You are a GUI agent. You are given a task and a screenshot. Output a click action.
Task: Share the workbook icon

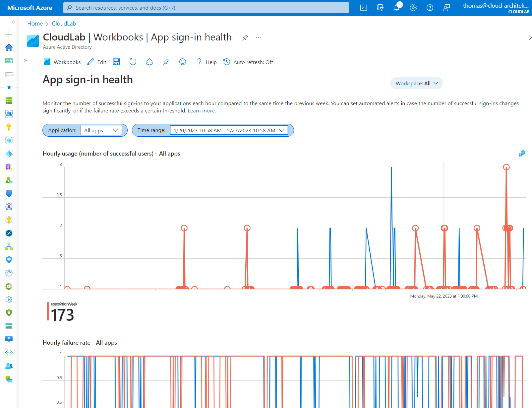(149, 62)
